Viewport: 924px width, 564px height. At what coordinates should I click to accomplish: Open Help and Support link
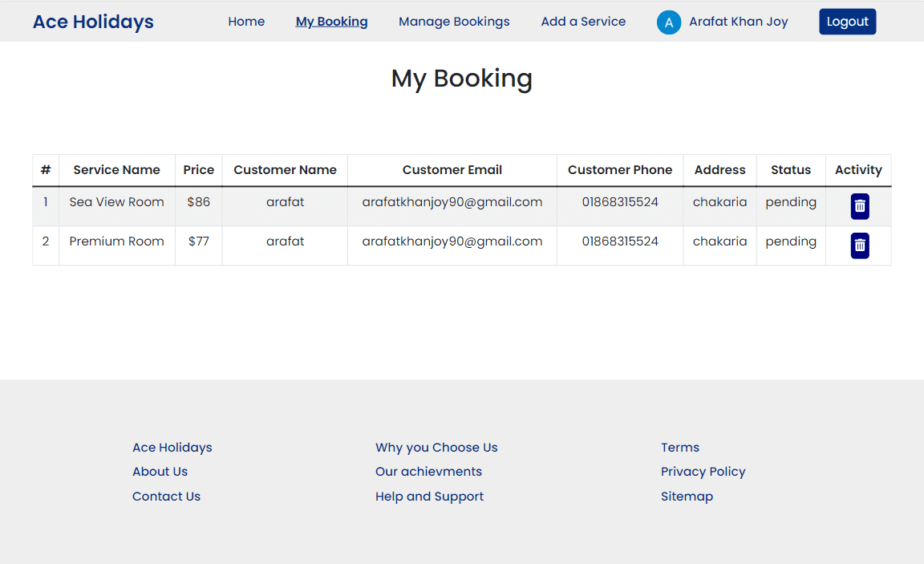pos(429,497)
